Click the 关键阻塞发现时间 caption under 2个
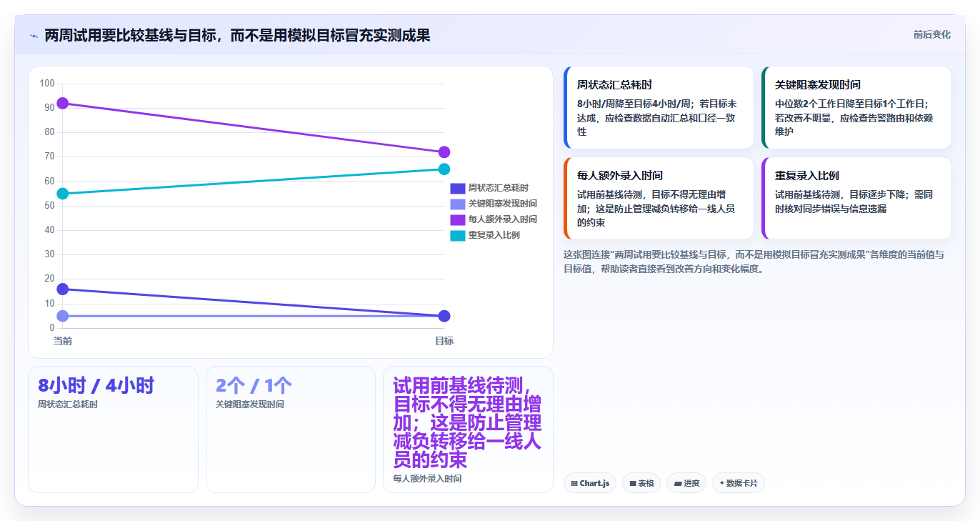 (250, 405)
